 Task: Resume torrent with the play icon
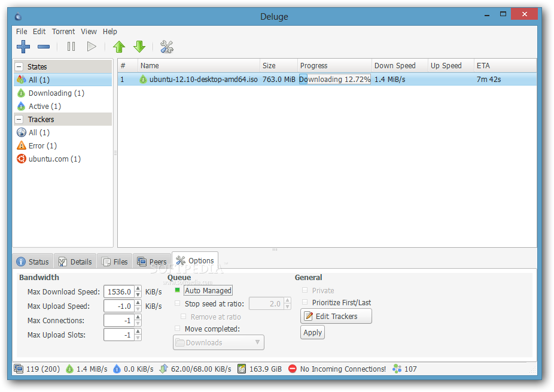(x=92, y=47)
